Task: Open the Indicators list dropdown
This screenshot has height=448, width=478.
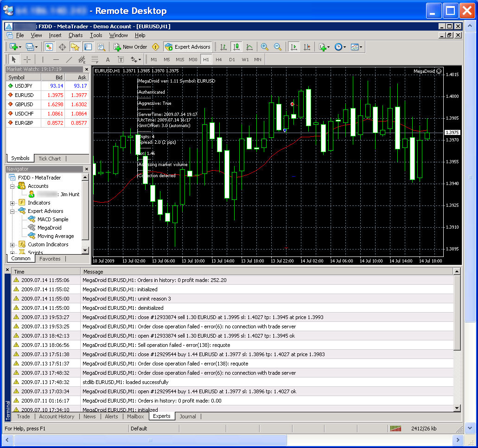Action: [324, 47]
